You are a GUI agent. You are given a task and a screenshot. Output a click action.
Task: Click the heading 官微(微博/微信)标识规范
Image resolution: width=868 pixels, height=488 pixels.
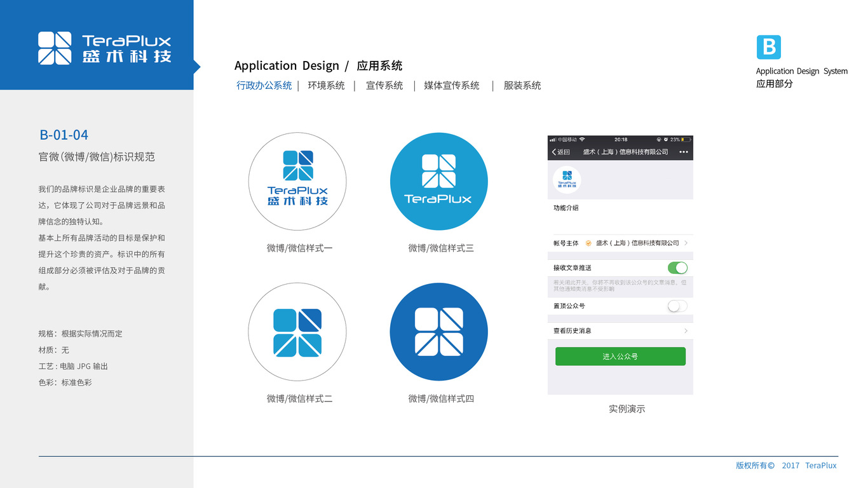coord(97,156)
